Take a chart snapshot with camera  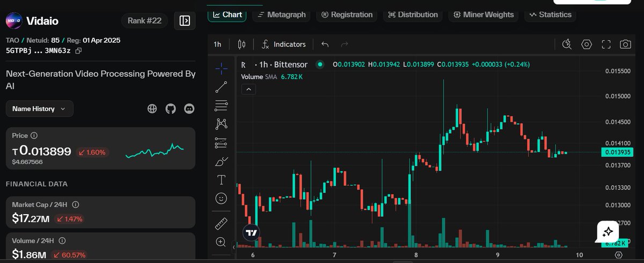coord(625,44)
